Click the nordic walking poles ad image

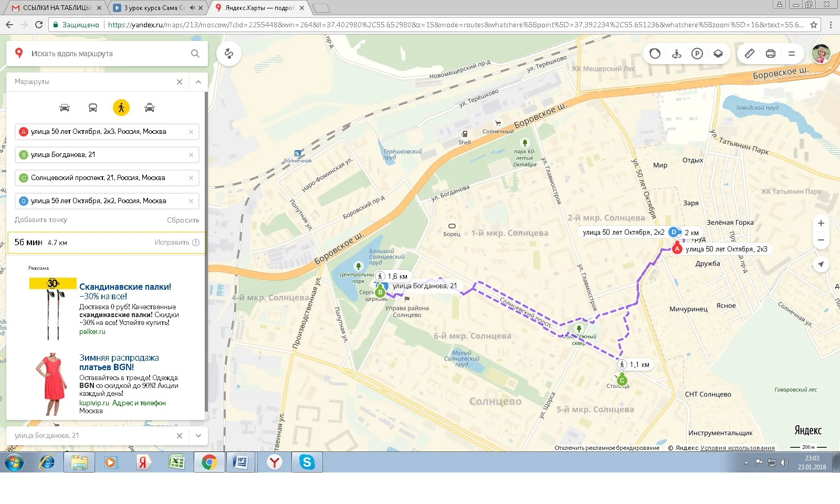53,309
